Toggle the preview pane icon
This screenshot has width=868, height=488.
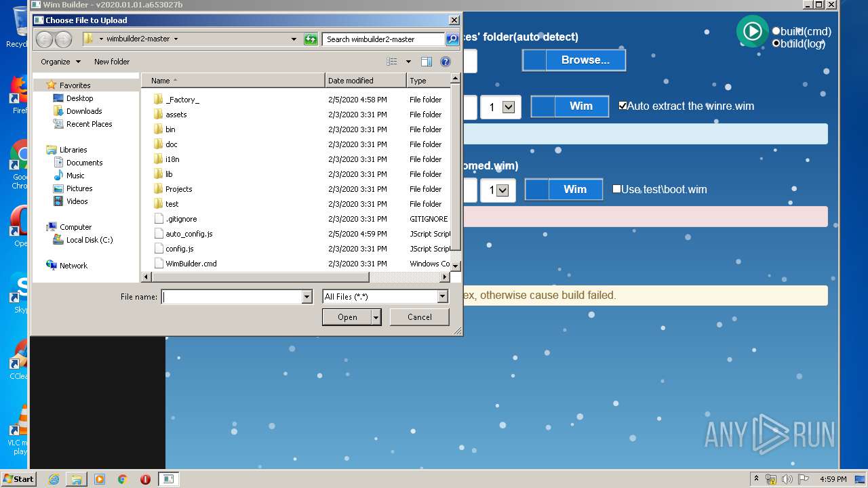427,62
